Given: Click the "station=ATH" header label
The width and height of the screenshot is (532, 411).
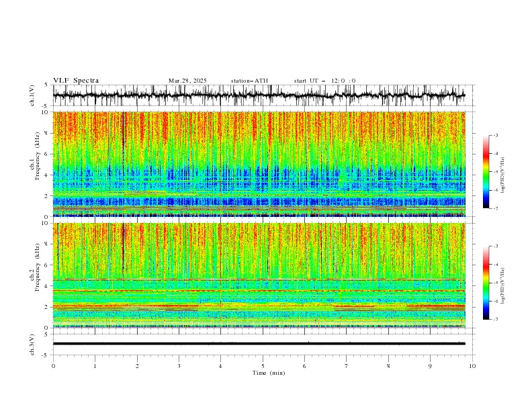Looking at the screenshot, I should click(x=249, y=81).
